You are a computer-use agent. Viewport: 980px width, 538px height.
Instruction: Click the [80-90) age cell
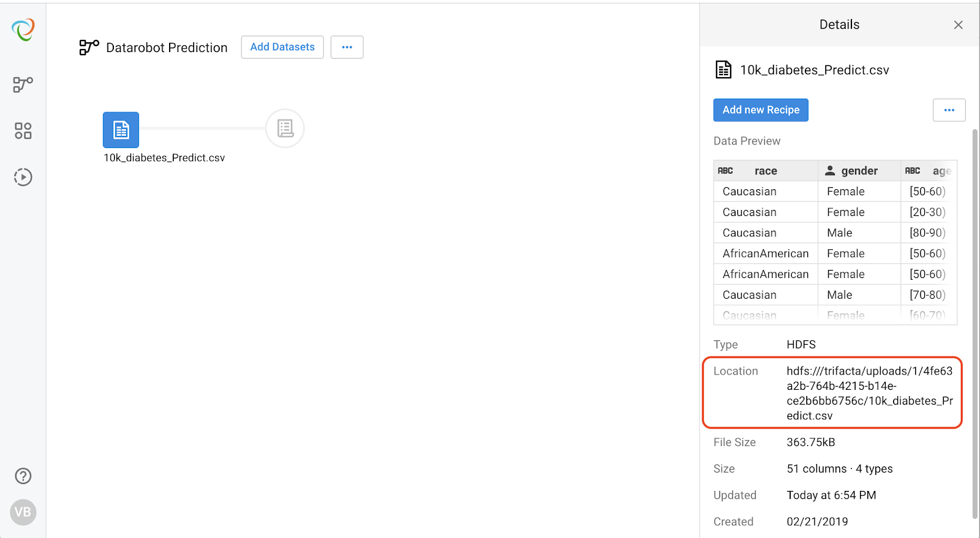[927, 233]
